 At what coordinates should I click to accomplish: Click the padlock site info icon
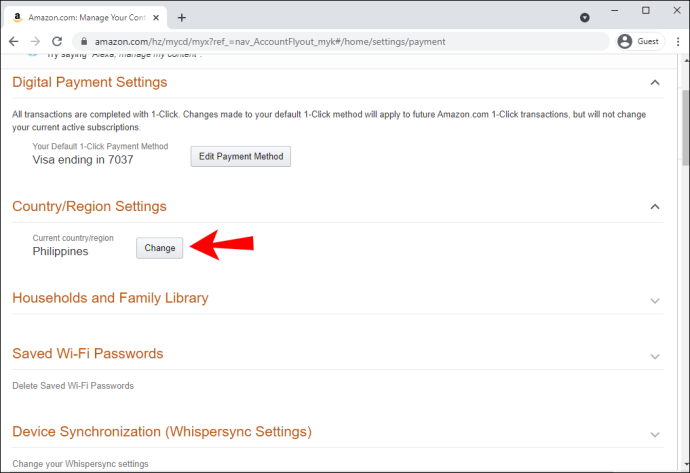point(84,41)
